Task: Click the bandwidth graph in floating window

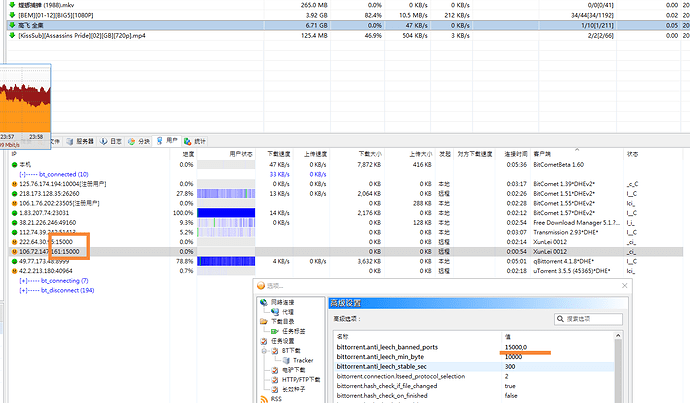Action: click(25, 100)
